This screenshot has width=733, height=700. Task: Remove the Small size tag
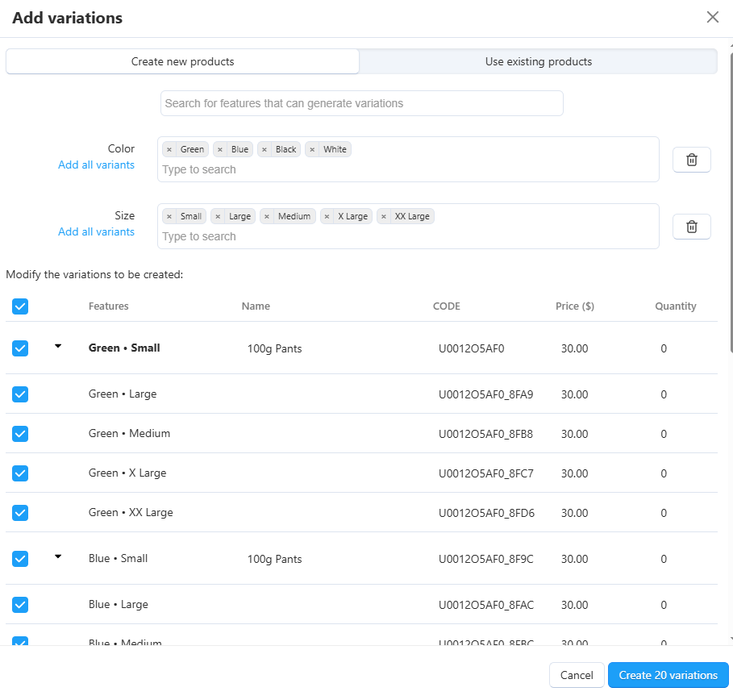(169, 216)
